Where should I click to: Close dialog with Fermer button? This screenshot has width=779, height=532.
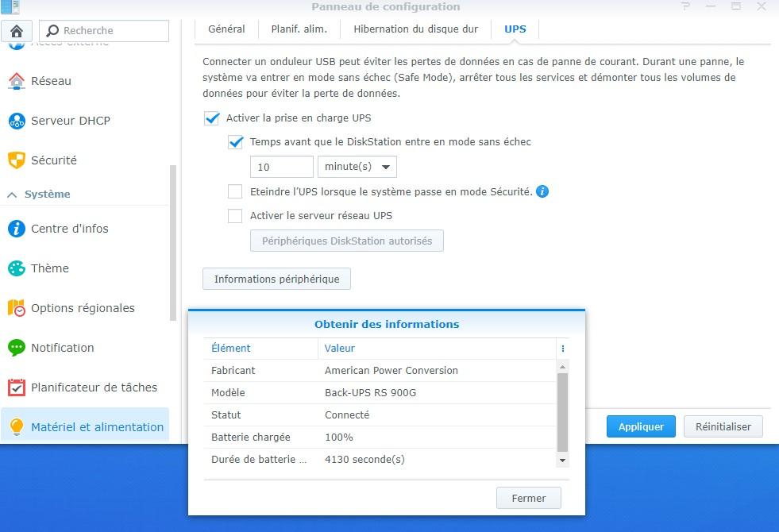(529, 498)
